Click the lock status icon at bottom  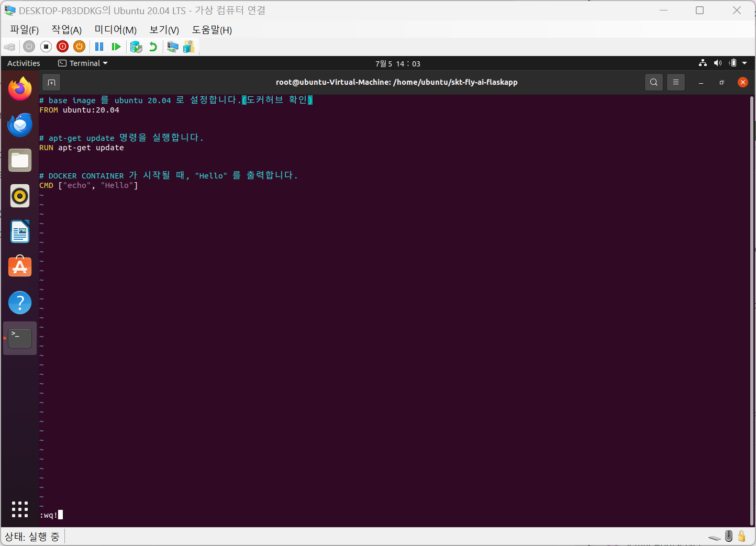[741, 536]
